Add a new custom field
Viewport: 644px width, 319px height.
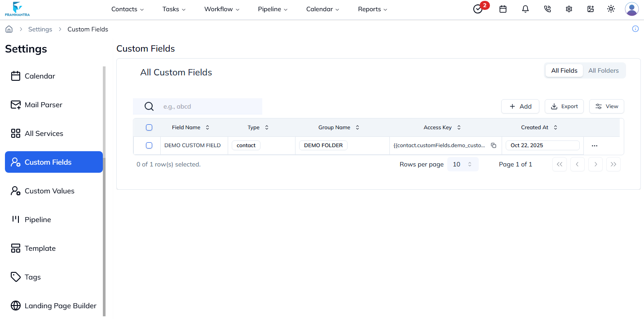(x=520, y=106)
